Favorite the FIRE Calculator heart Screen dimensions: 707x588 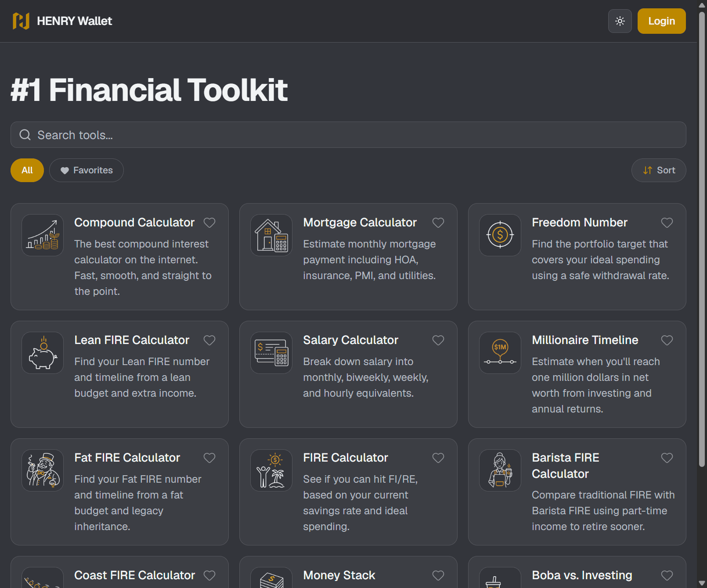pyautogui.click(x=438, y=458)
